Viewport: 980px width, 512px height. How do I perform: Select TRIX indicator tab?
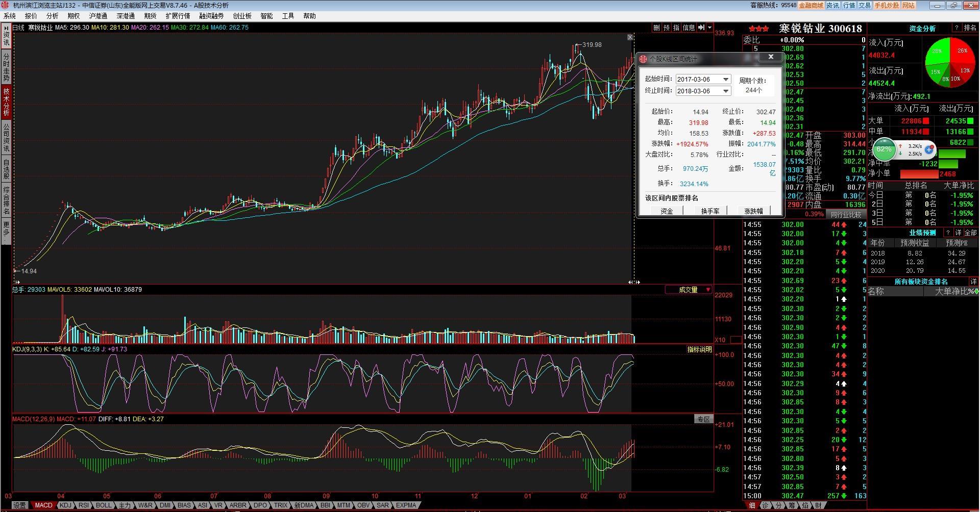pyautogui.click(x=281, y=505)
